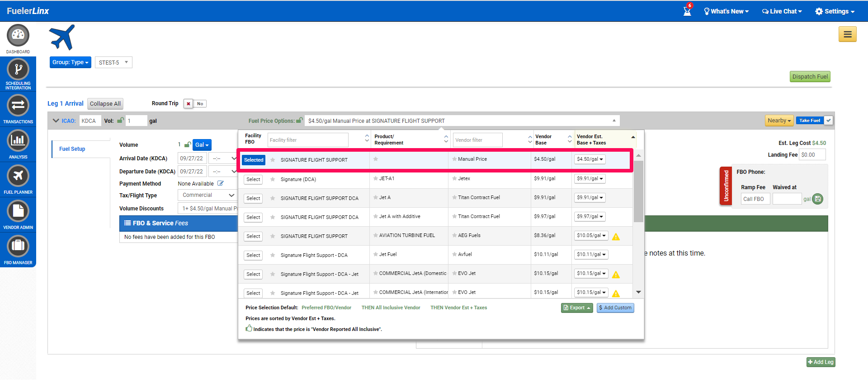The image size is (868, 382).
Task: Open the Settings menu
Action: 835,11
